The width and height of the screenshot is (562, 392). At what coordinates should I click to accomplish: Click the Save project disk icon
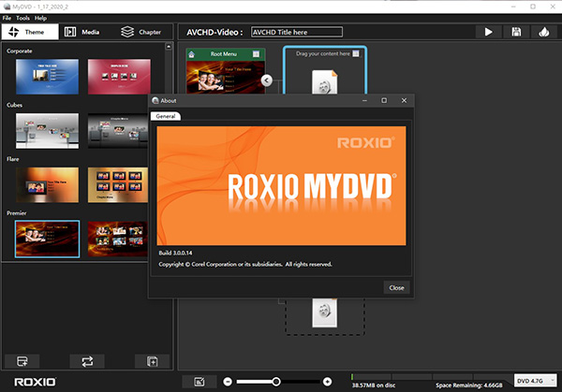pyautogui.click(x=516, y=32)
